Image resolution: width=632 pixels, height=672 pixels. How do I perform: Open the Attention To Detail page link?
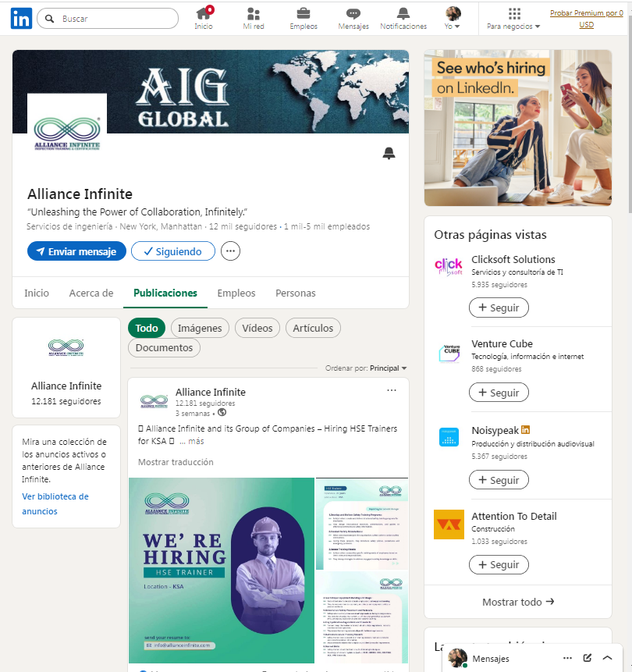point(513,516)
